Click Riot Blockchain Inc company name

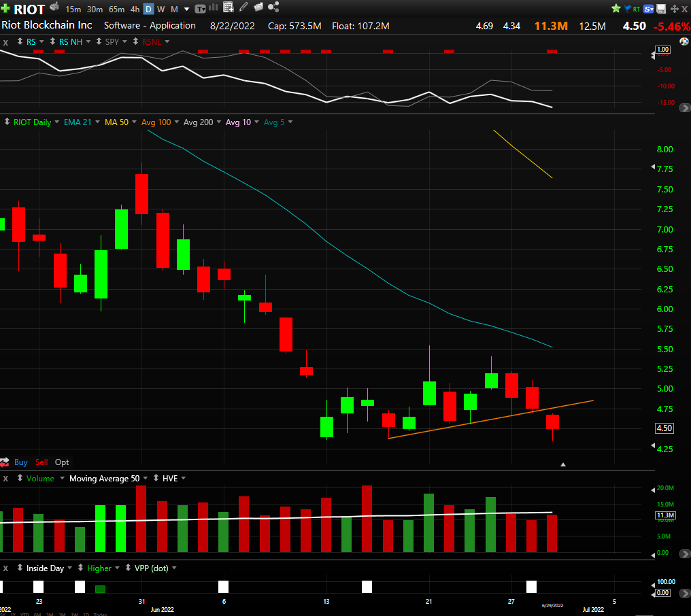click(47, 25)
